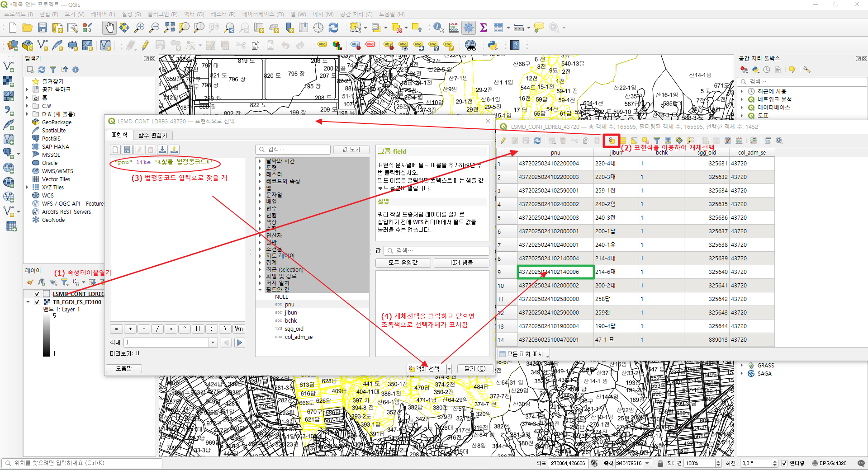Refresh the Browser panel
868x470 pixels.
tap(42, 70)
